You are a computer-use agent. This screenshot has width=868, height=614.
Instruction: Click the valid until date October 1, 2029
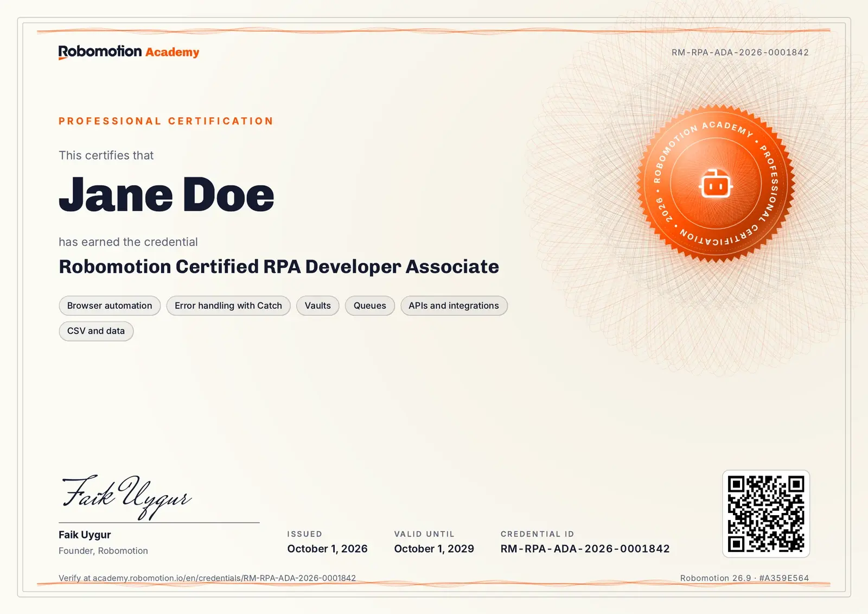(x=434, y=549)
